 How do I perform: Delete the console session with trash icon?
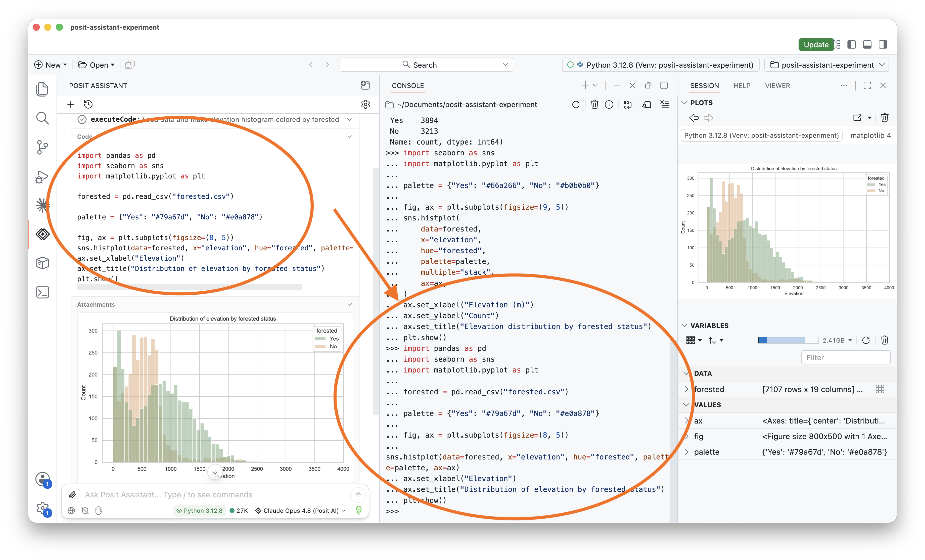tap(594, 104)
